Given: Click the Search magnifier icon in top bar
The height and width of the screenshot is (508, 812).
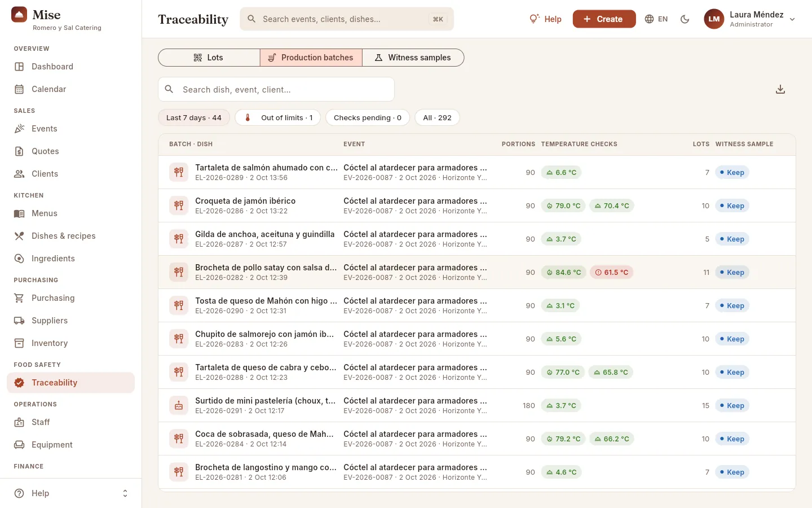Looking at the screenshot, I should coord(252,19).
